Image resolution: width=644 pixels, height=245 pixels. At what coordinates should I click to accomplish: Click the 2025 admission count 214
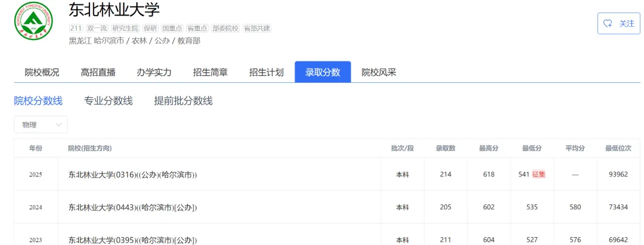pos(445,175)
